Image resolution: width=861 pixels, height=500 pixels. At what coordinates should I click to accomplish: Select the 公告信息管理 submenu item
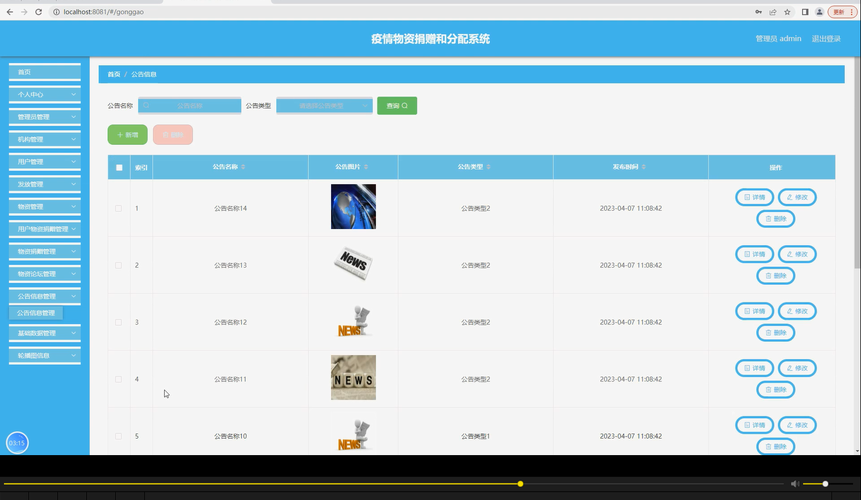click(x=36, y=313)
